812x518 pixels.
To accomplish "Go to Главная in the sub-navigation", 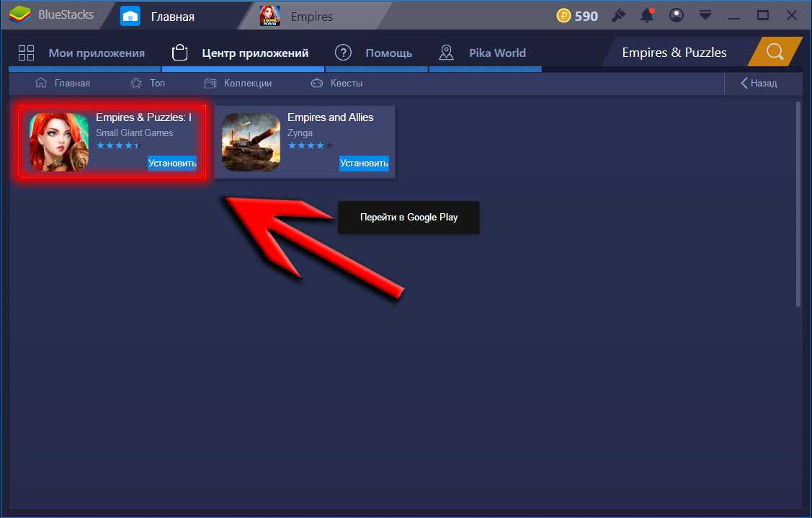I will (x=63, y=83).
